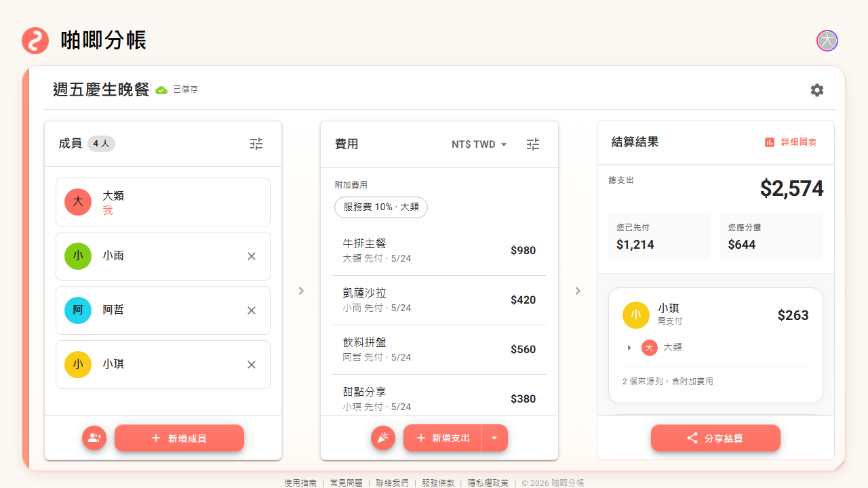The height and width of the screenshot is (488, 868).
Task: Remove member 阿哲
Action: [252, 310]
